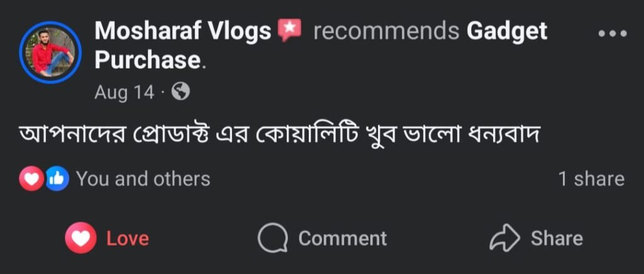Click the comment speech bubble icon
The image size is (644, 274).
[x=273, y=239]
